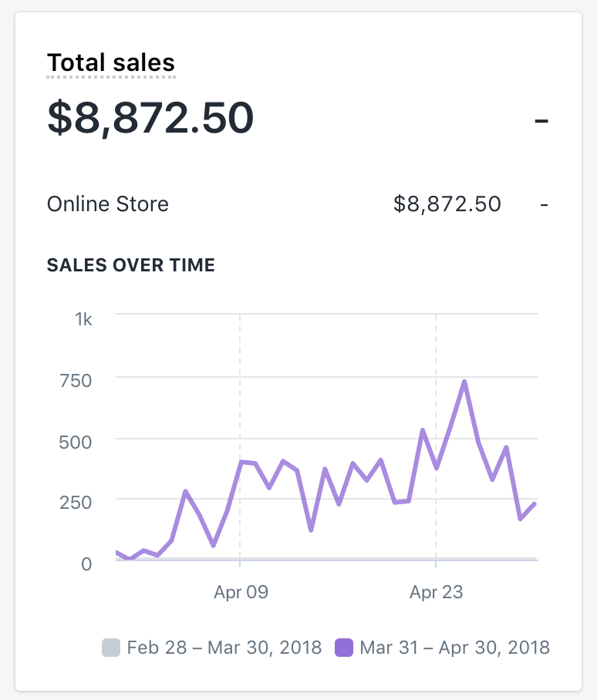Viewport: 597px width, 700px height.
Task: Click the Apr 23 x-axis date label
Action: click(x=437, y=593)
